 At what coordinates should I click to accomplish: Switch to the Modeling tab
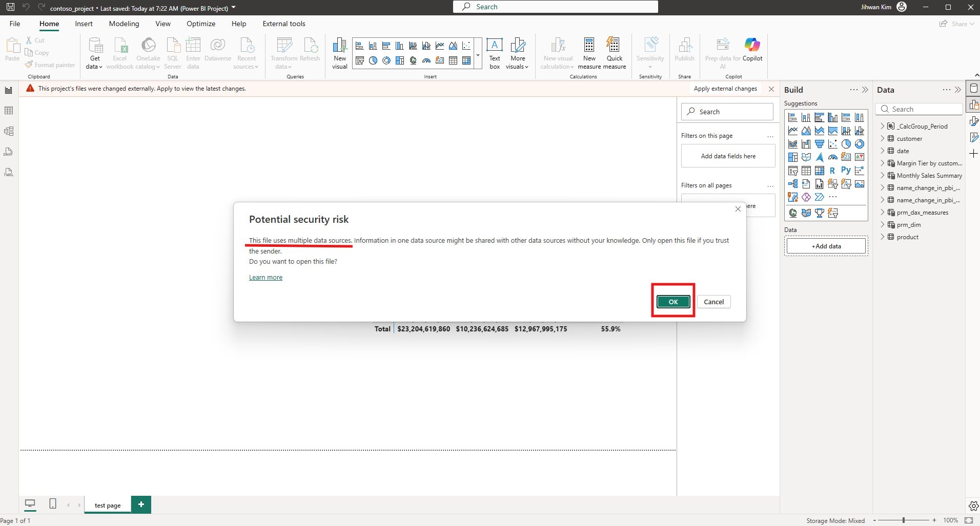(124, 24)
